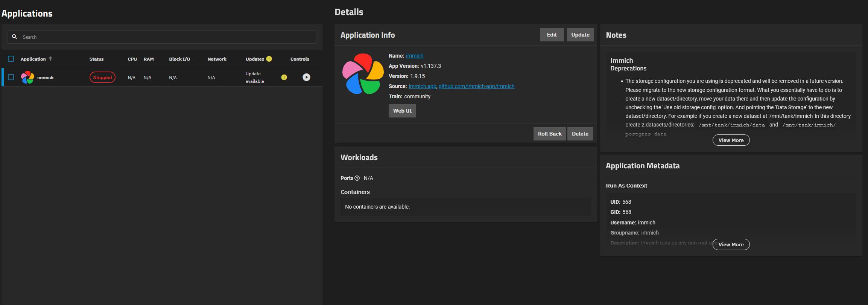Start the immich app with play icon
868x305 pixels.
pos(307,77)
